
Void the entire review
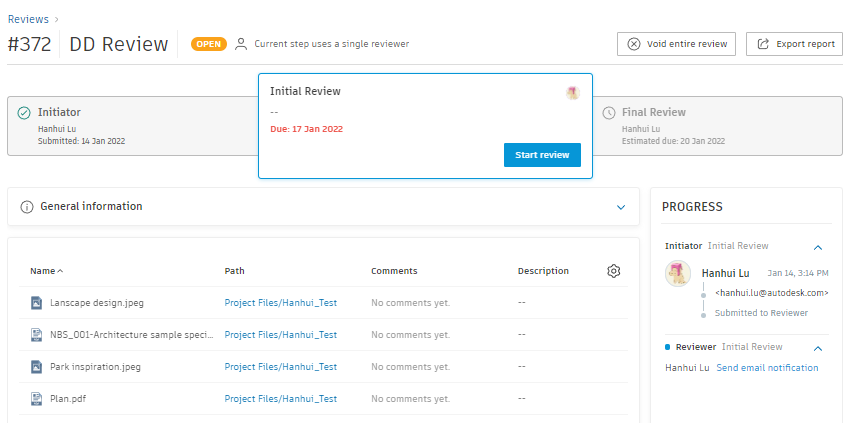click(678, 44)
